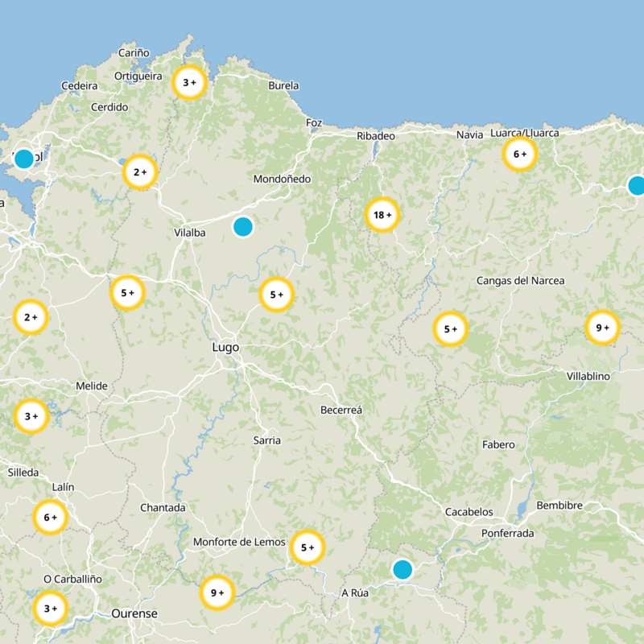Click the Ponferrada town label
This screenshot has width=644, height=644.
[x=508, y=534]
